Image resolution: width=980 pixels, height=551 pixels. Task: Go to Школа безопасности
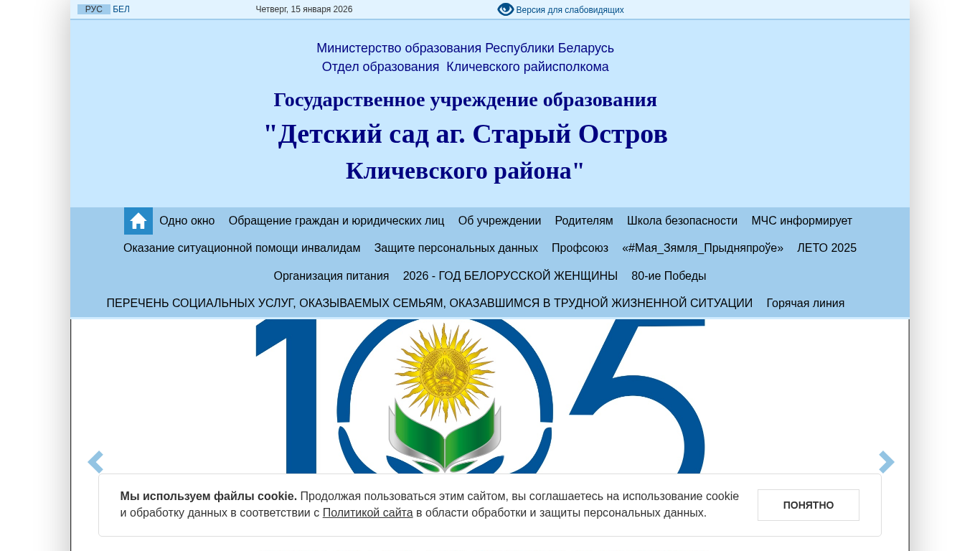click(682, 221)
